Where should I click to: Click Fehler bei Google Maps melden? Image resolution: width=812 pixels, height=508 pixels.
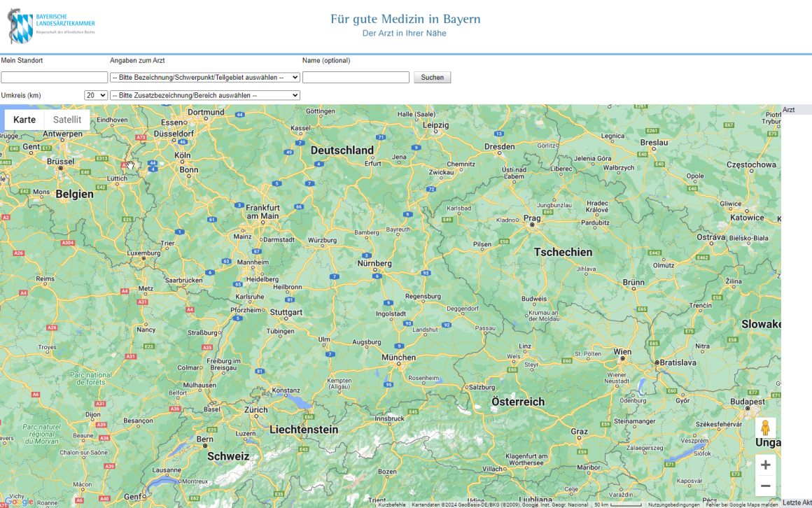pos(741,505)
